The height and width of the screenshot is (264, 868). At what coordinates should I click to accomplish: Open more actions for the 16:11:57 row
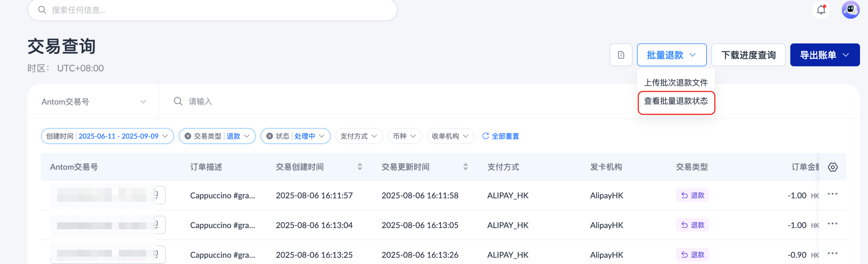click(x=832, y=194)
